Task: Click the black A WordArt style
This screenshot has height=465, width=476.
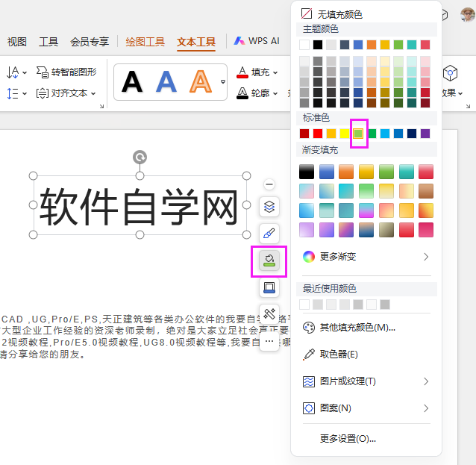Action: pyautogui.click(x=132, y=81)
